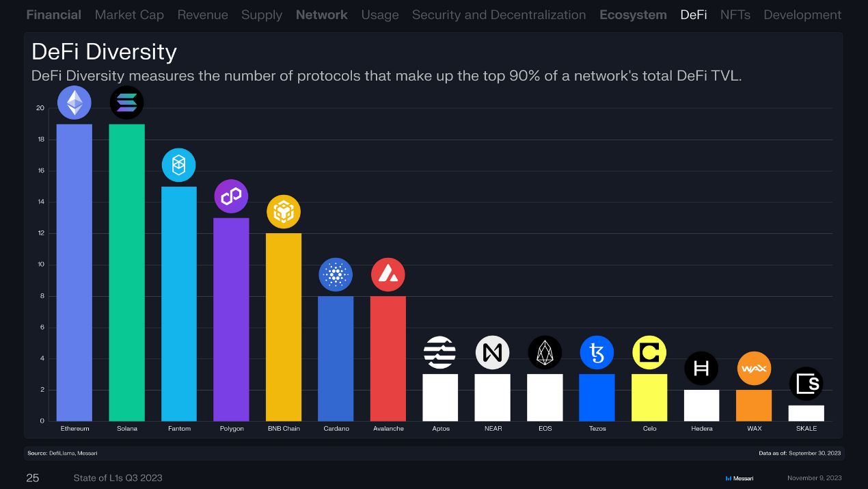This screenshot has height=489, width=868.
Task: Switch to the NFTs tab
Action: pos(735,14)
